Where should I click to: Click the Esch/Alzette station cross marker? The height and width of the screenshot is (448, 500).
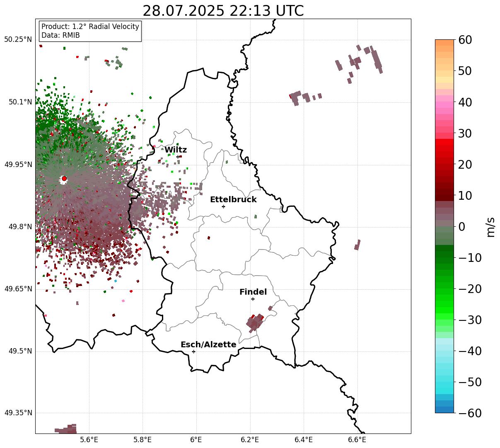(x=193, y=351)
